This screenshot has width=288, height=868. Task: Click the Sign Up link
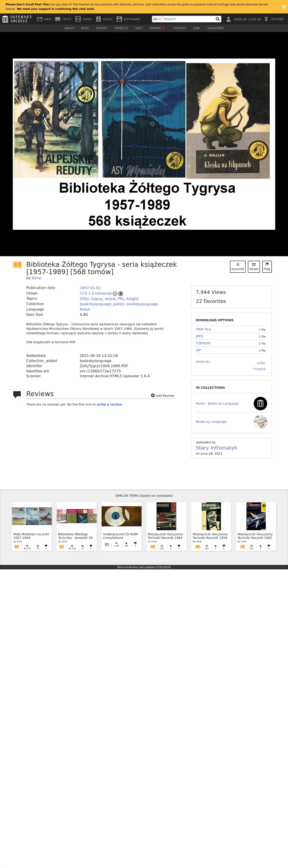pyautogui.click(x=240, y=19)
